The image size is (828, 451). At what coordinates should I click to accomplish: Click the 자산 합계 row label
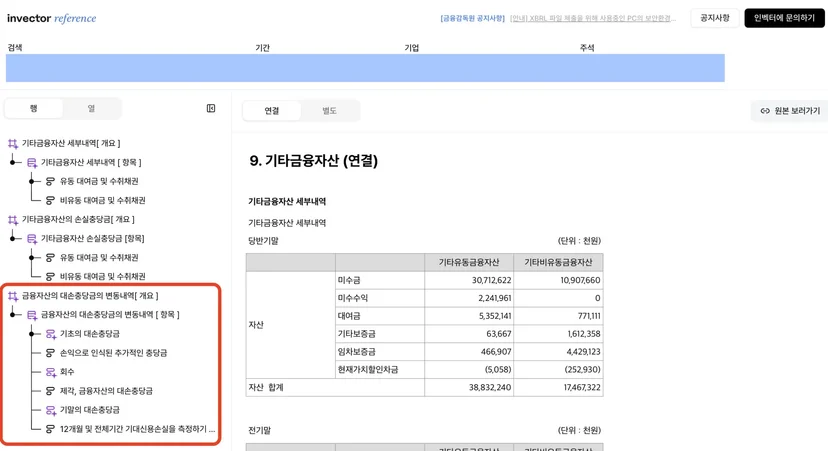[x=266, y=388]
